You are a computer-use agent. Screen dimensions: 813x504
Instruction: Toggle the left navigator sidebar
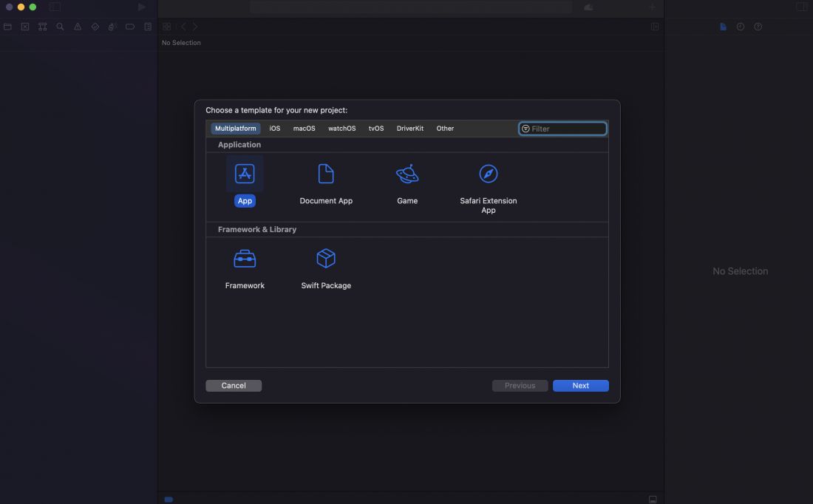[55, 7]
